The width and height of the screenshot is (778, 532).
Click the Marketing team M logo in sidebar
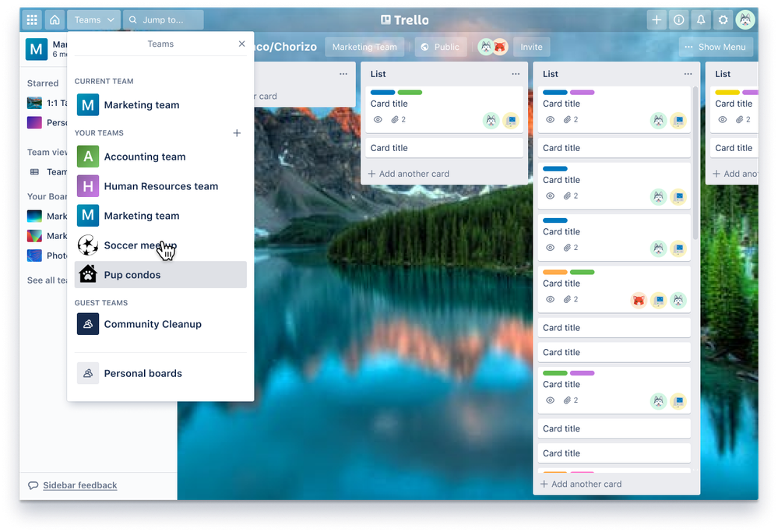click(x=37, y=49)
